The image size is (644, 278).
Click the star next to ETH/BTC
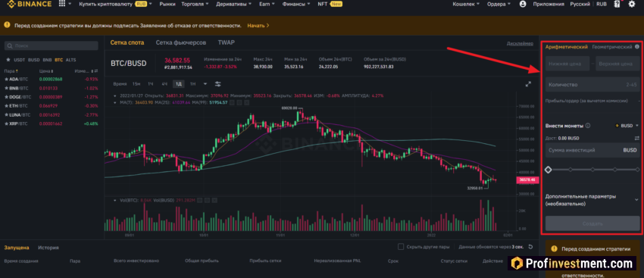pos(6,105)
